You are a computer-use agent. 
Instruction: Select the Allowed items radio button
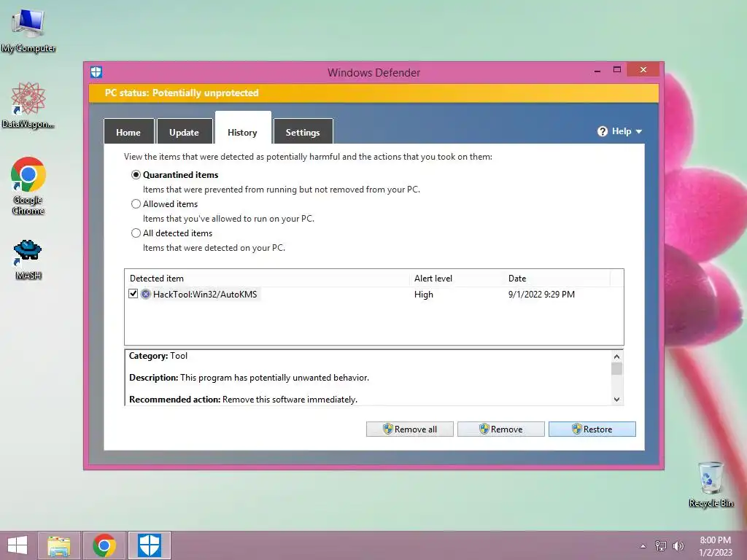136,204
